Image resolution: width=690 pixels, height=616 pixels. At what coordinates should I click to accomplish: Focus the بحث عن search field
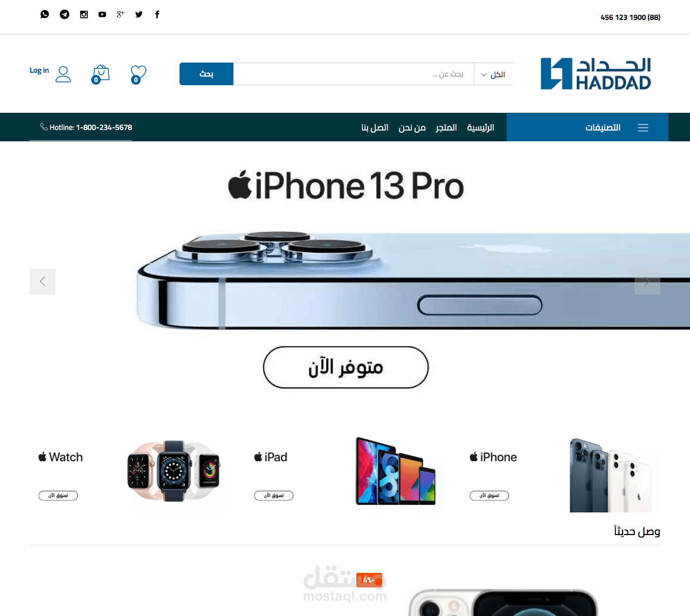click(x=354, y=74)
